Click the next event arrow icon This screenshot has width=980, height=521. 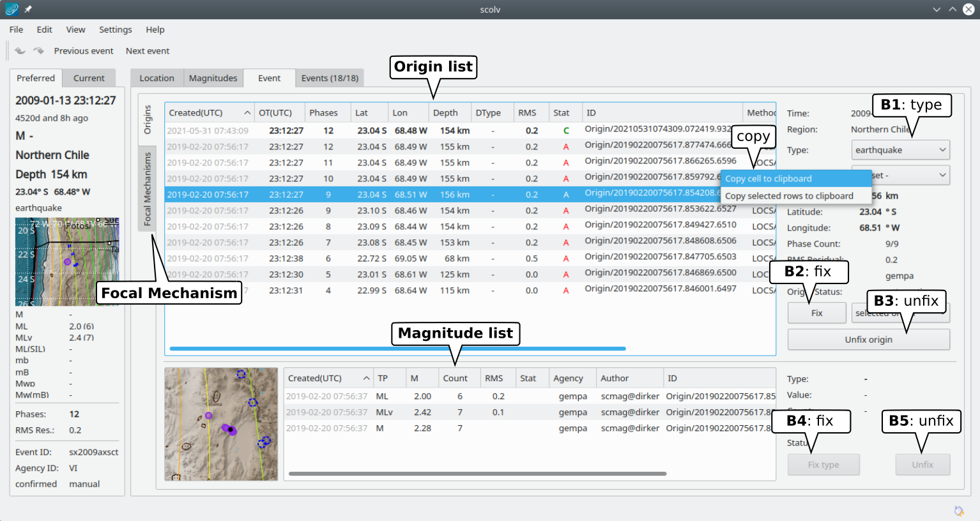point(39,51)
